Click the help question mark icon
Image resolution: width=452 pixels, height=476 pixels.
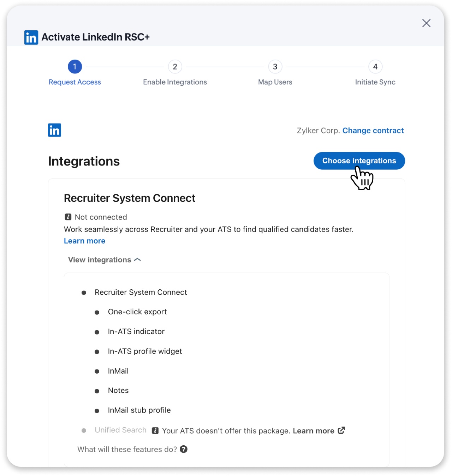pos(184,449)
